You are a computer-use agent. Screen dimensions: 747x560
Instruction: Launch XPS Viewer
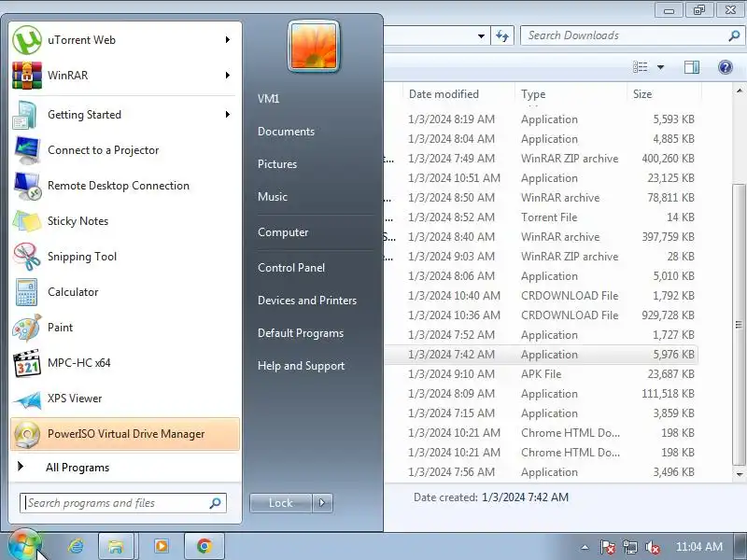tap(125, 399)
